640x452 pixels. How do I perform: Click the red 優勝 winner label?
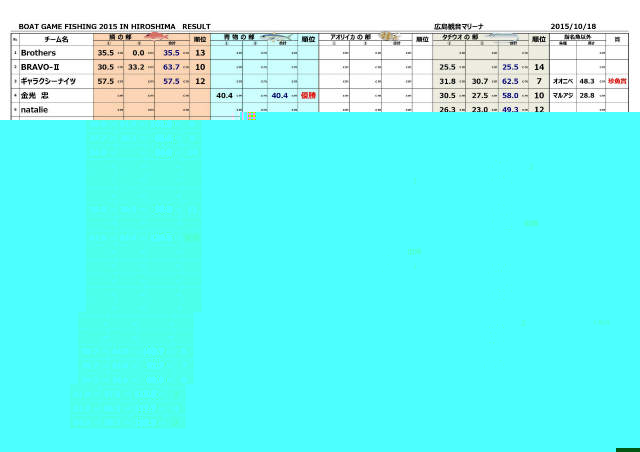(x=308, y=95)
